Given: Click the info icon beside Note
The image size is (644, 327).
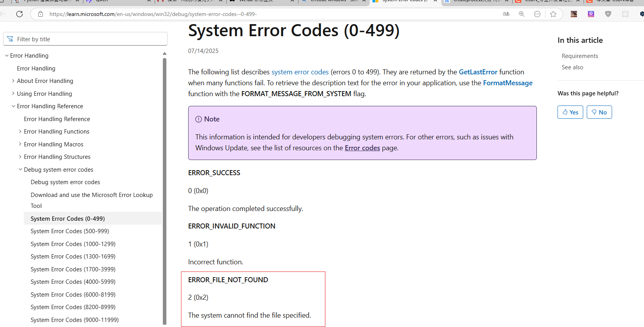Looking at the screenshot, I should tap(199, 119).
